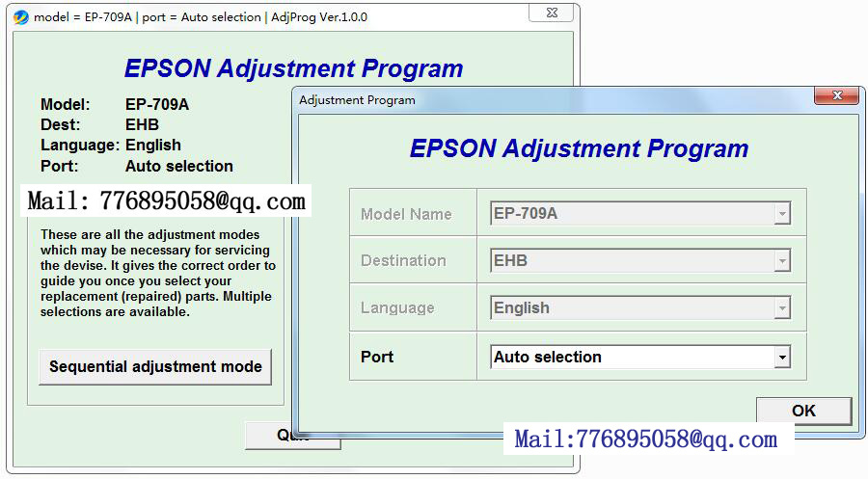Open the disabled Language dropdown arrow

781,307
